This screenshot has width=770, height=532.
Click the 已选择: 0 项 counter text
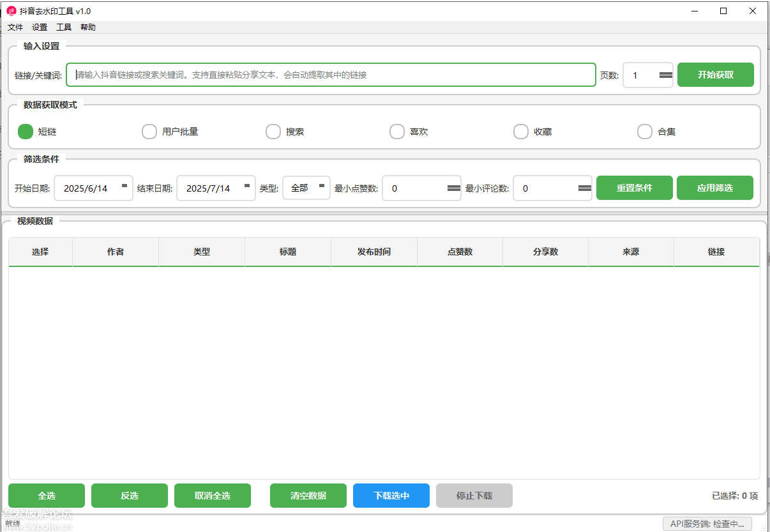coord(735,496)
